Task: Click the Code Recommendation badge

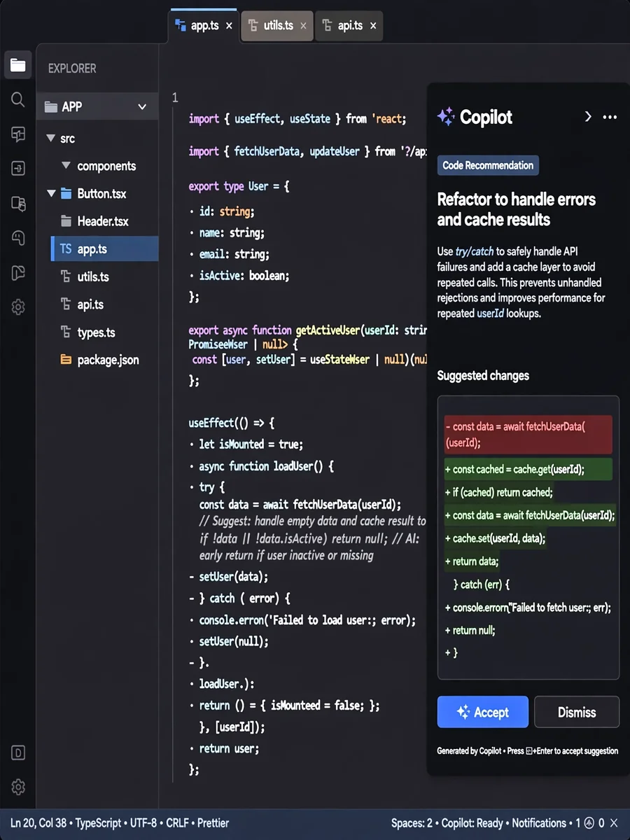Action: point(488,165)
